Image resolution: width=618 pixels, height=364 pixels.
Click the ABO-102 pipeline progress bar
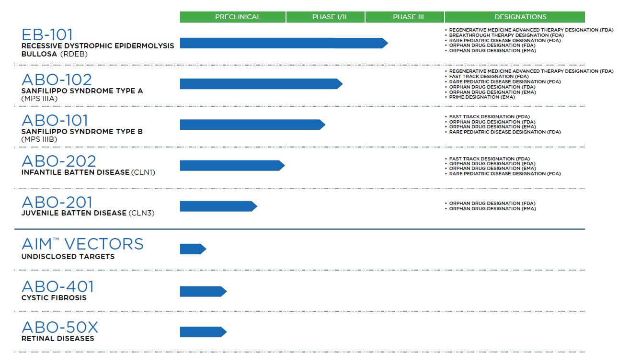pos(261,84)
